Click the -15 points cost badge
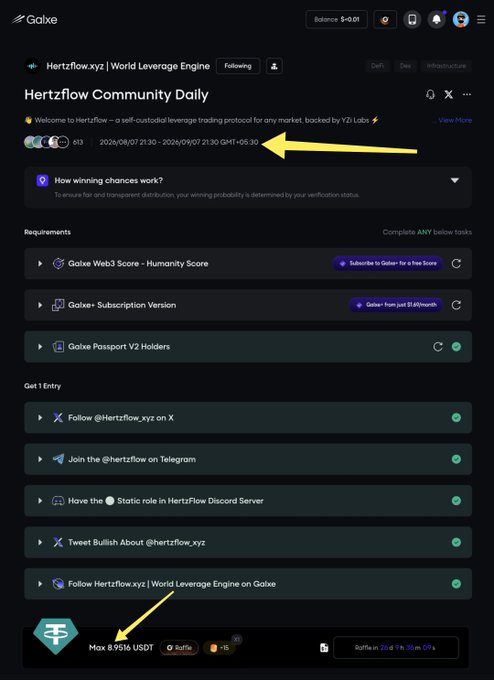 (x=219, y=647)
